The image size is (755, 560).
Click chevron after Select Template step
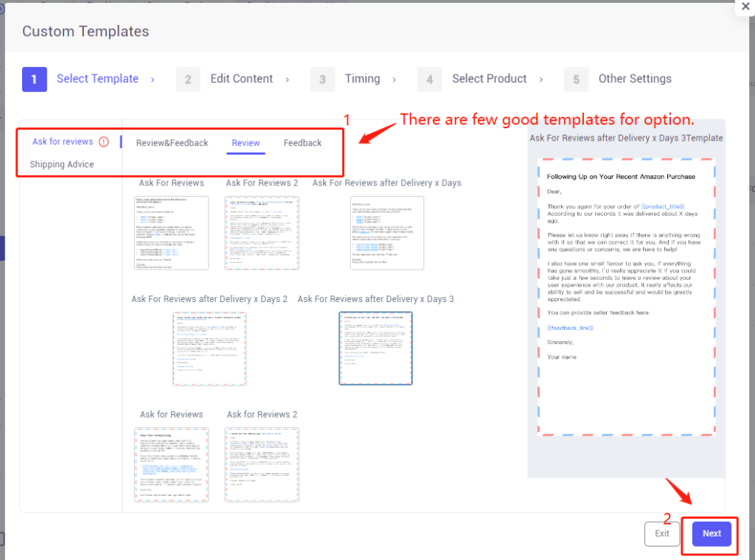[153, 80]
